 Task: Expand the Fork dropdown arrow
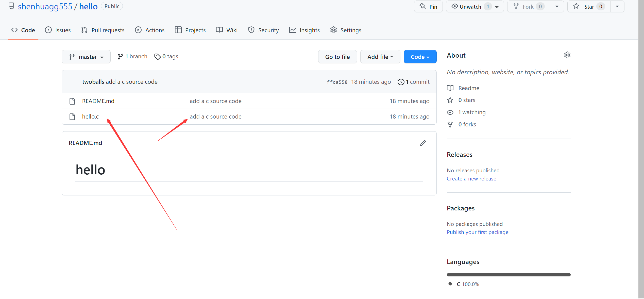557,6
